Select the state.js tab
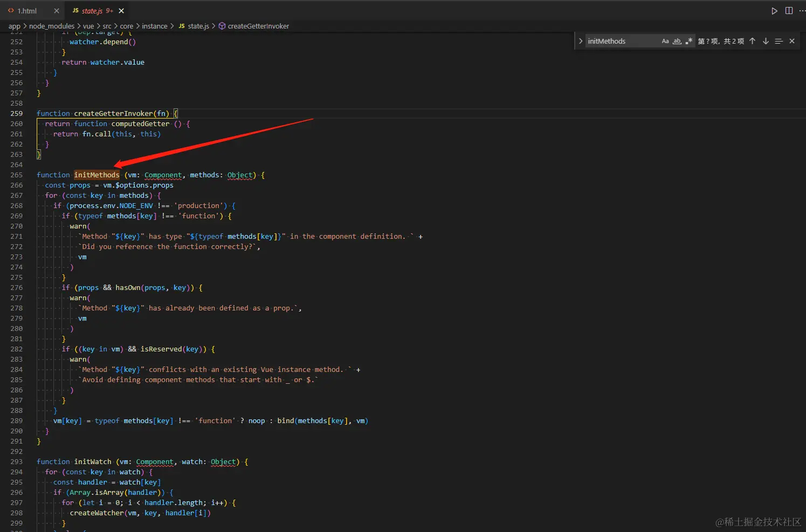The height and width of the screenshot is (532, 806). pos(92,11)
